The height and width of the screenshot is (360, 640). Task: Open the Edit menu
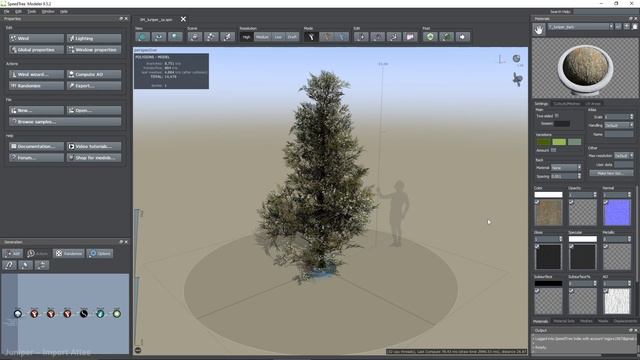(18, 11)
